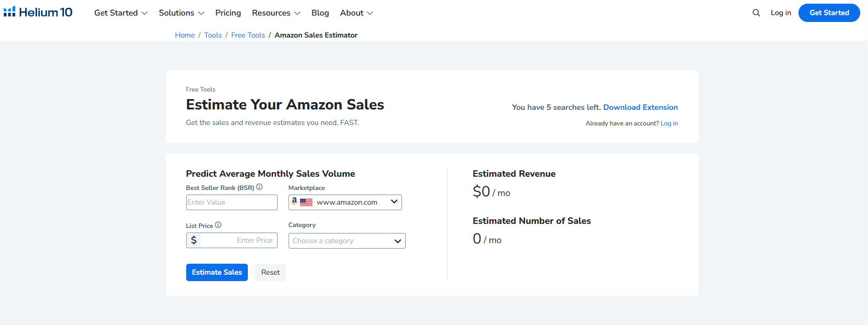Click the Helium 10 logo
This screenshot has width=868, height=331.
tap(38, 12)
